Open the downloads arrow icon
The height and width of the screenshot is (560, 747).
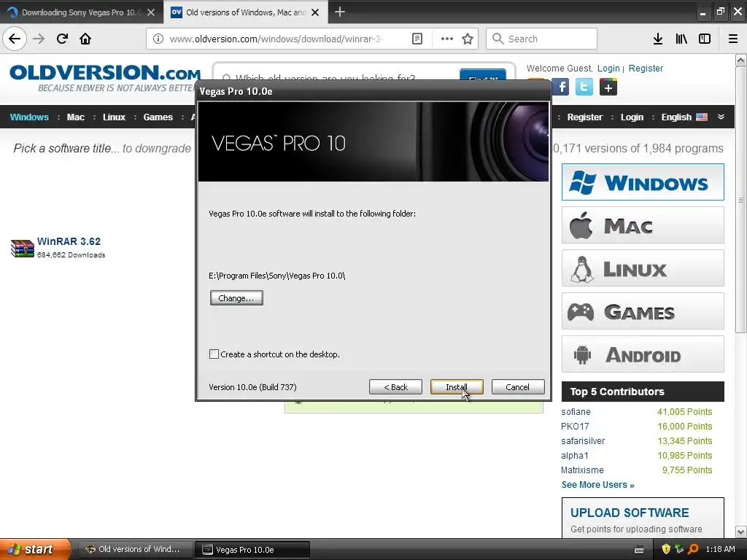coord(658,39)
